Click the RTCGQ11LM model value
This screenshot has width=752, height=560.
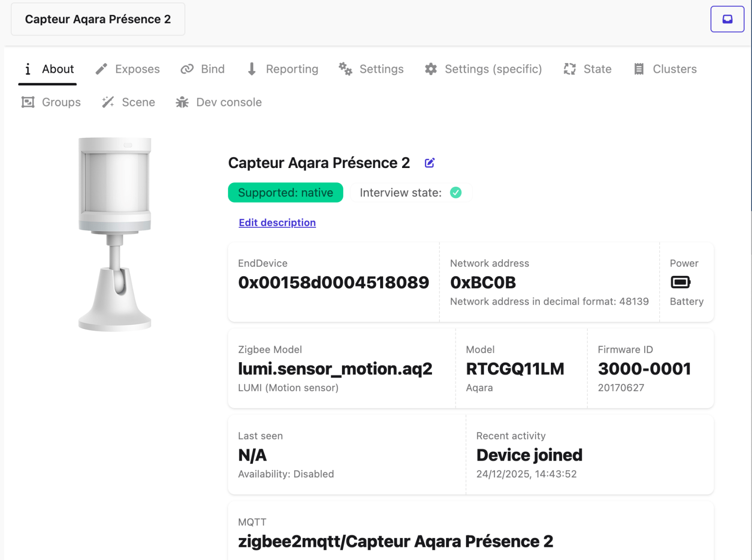click(515, 369)
